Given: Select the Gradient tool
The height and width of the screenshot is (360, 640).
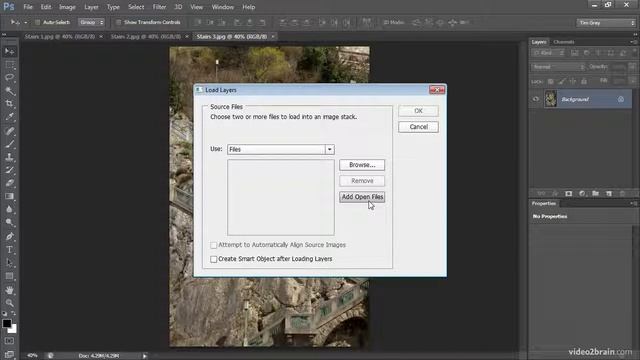Looking at the screenshot, I should click(x=9, y=196).
